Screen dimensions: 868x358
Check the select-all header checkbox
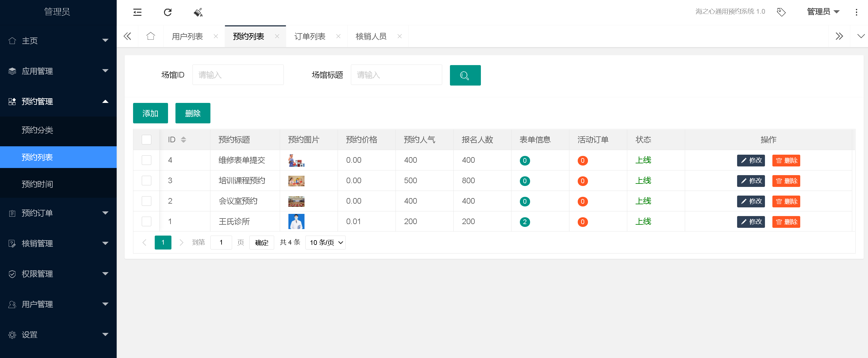pos(146,139)
